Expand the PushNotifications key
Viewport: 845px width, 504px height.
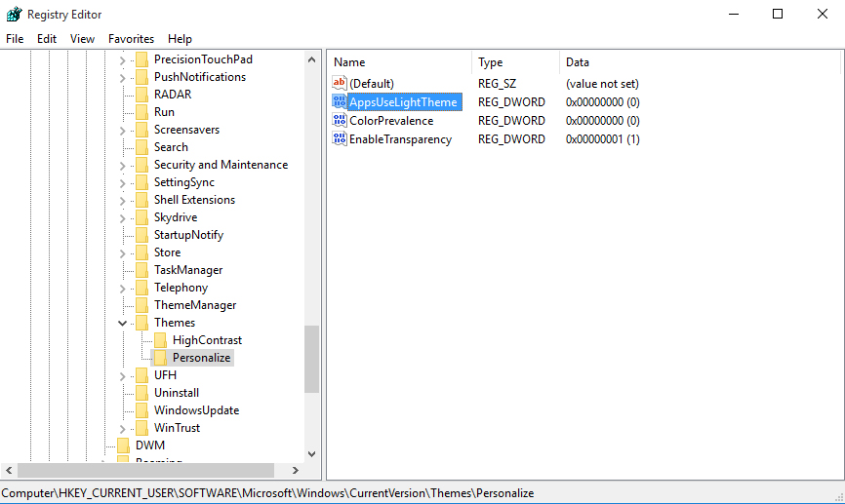tap(122, 78)
